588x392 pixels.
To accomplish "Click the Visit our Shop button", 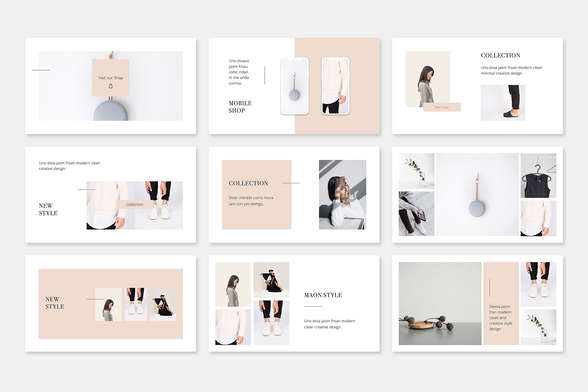I will pyautogui.click(x=110, y=78).
